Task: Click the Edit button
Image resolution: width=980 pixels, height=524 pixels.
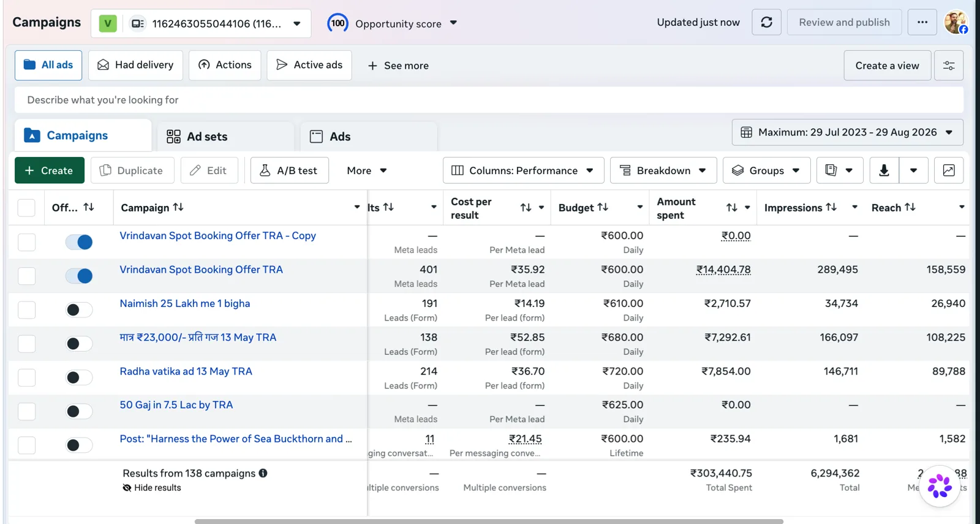Action: 209,170
